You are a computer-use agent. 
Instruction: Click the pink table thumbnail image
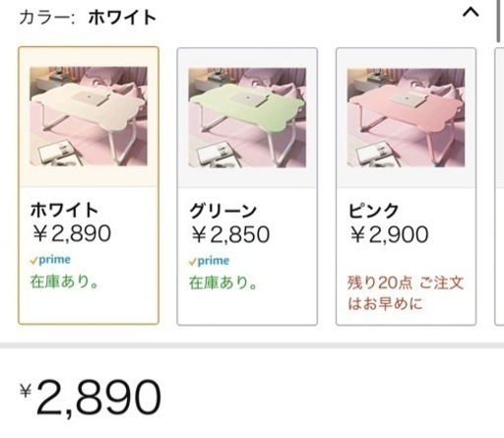pos(406,117)
